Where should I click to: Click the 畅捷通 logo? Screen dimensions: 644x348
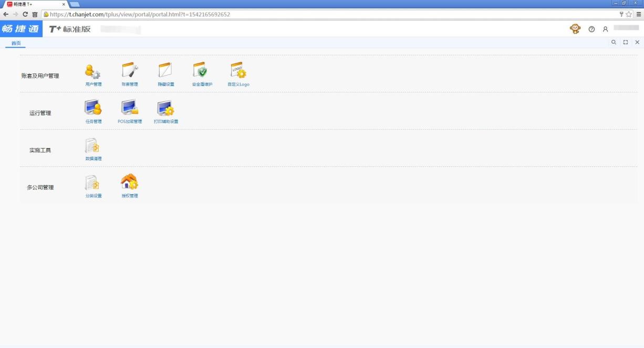pyautogui.click(x=21, y=29)
